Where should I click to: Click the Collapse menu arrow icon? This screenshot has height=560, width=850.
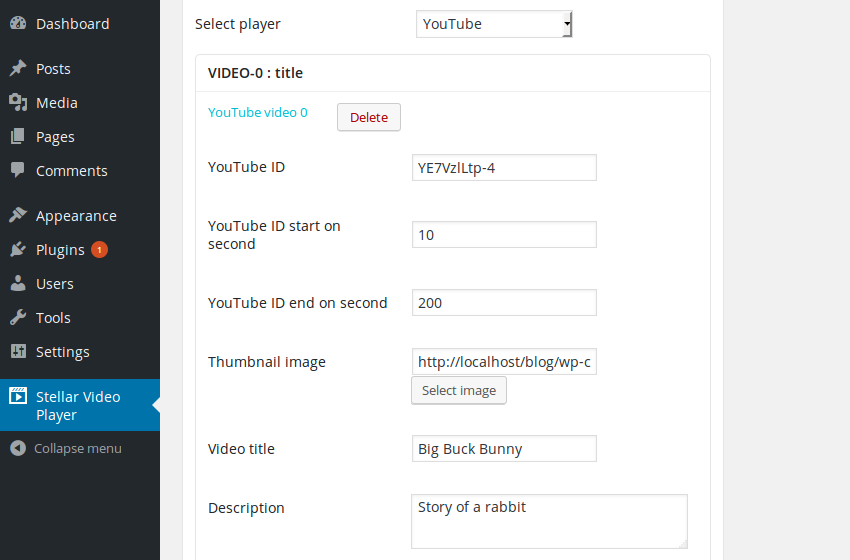coord(18,448)
